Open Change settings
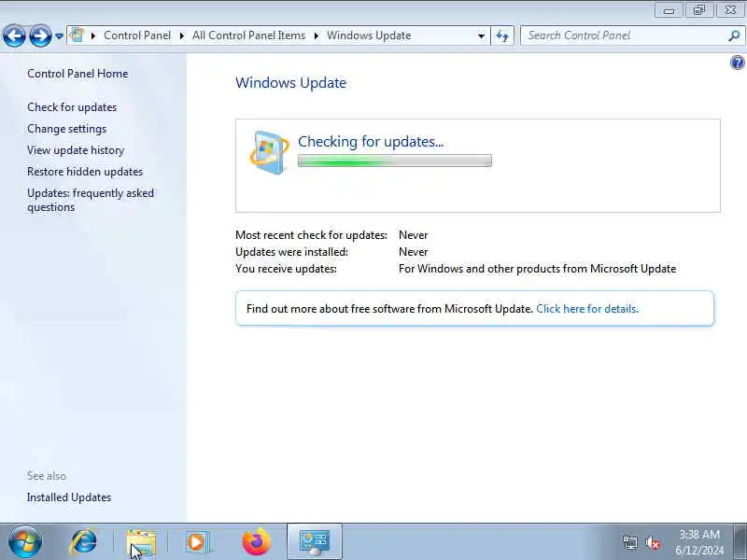747x560 pixels. point(66,129)
